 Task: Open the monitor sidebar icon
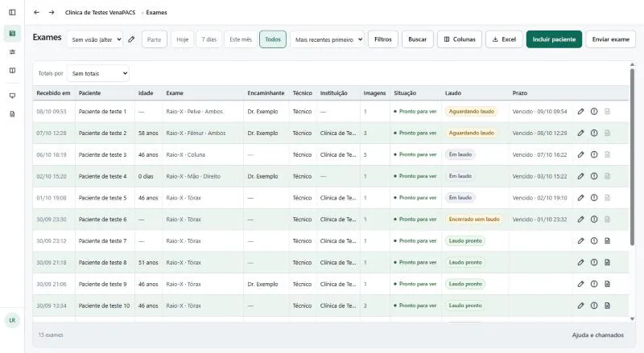[x=12, y=96]
